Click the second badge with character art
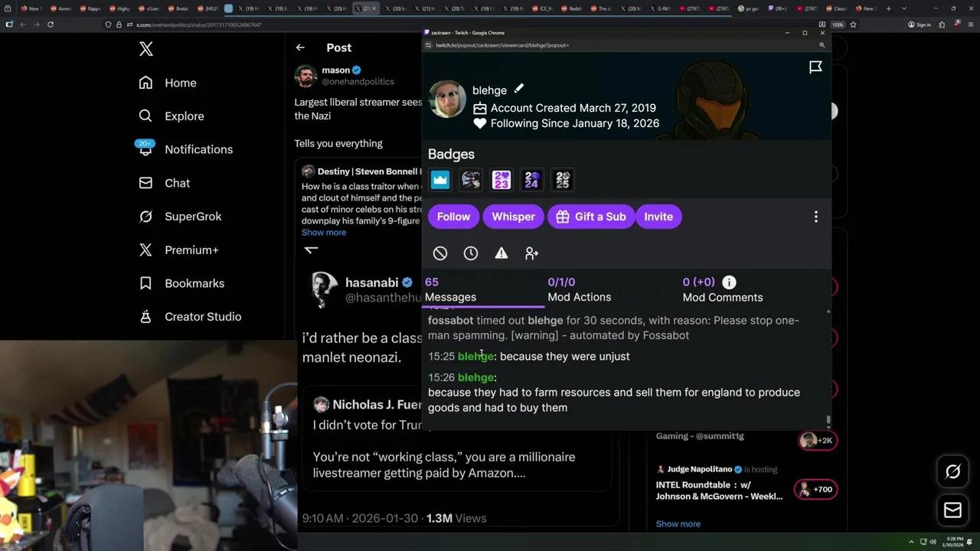The width and height of the screenshot is (980, 551). click(x=471, y=180)
